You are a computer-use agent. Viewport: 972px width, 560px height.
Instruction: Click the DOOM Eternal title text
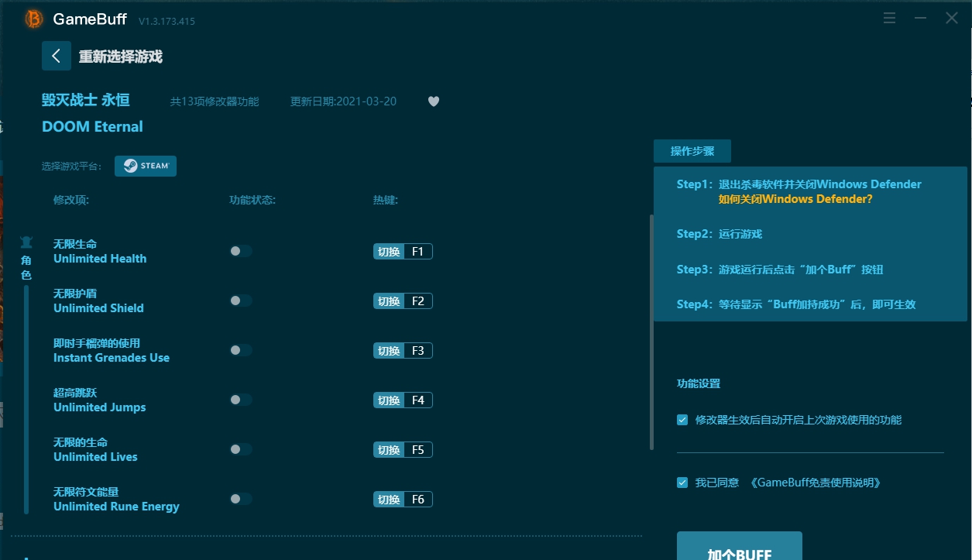(92, 126)
